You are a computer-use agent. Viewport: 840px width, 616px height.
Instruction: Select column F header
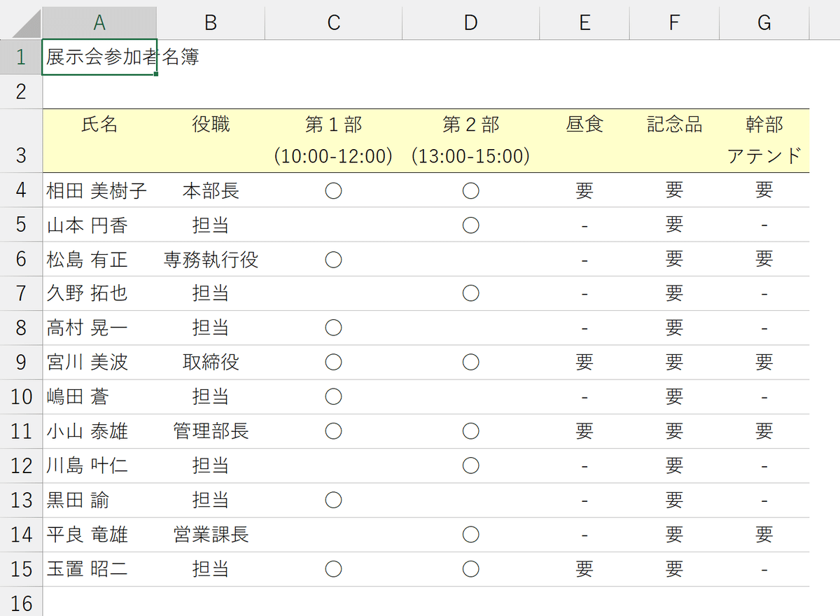pyautogui.click(x=674, y=23)
